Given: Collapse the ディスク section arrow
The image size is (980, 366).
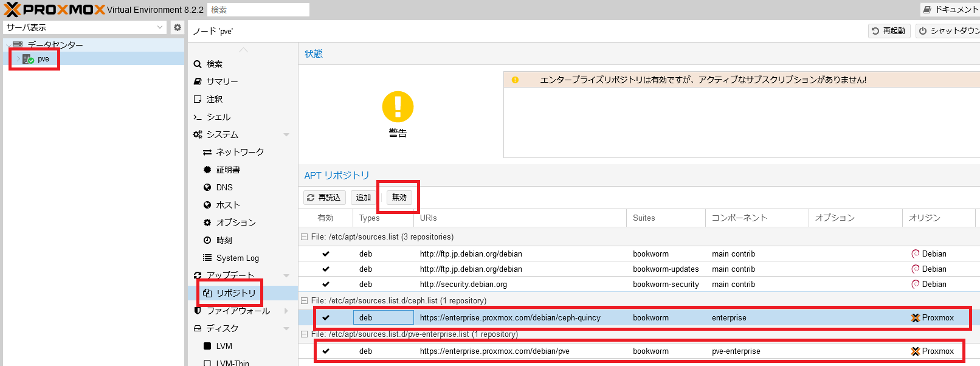Looking at the screenshot, I should pos(286,329).
